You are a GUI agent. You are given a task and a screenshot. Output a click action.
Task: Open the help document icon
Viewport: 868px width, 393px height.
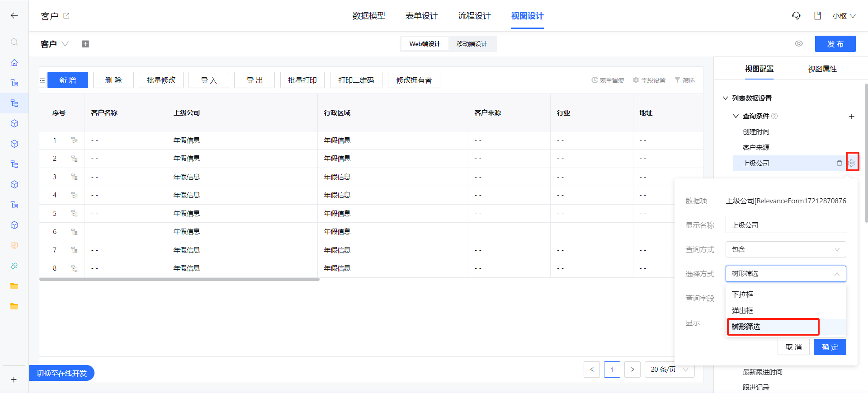817,16
